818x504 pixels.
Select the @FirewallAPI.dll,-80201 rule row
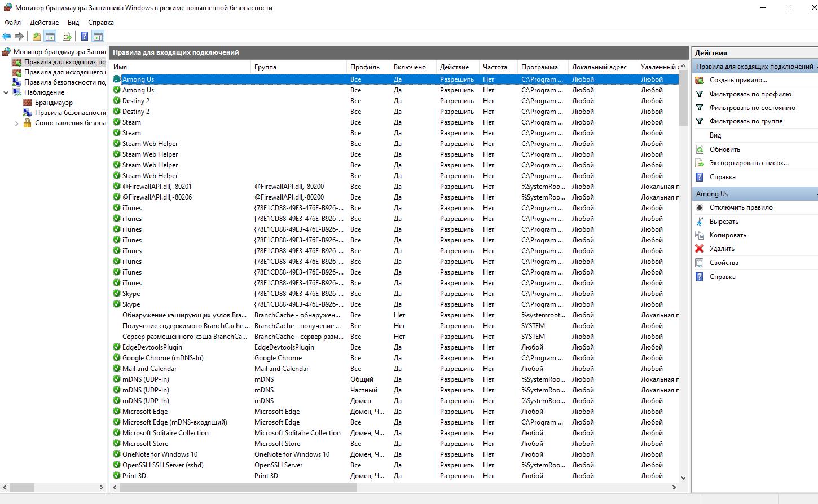coord(394,187)
